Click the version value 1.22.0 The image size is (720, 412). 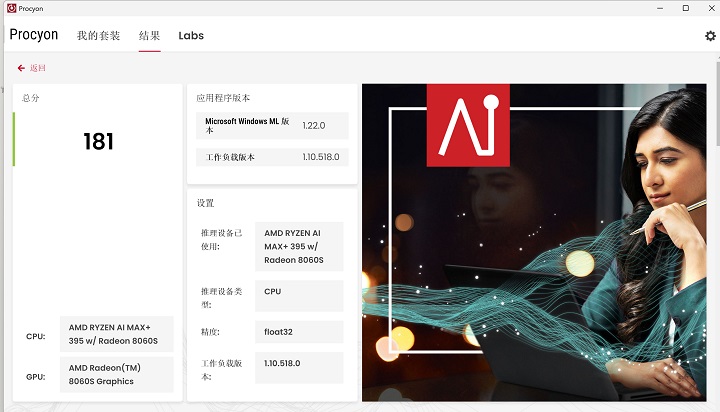(314, 125)
